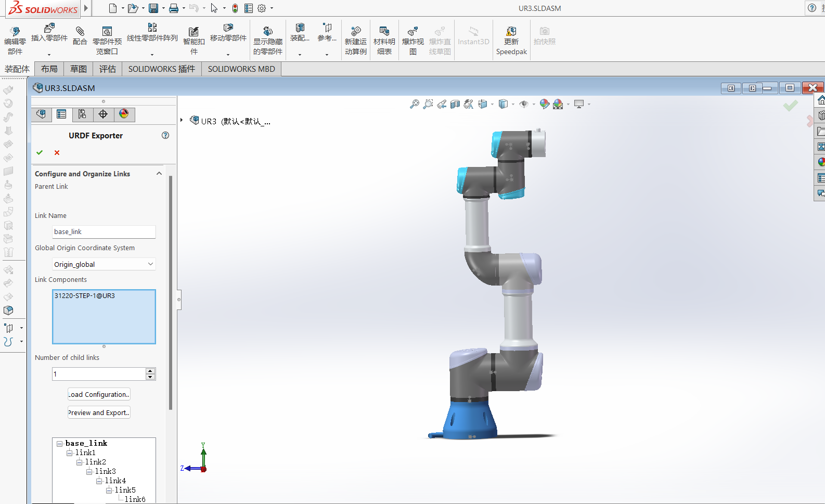Image resolution: width=825 pixels, height=504 pixels.
Task: Click Update Speedpak (更新 Speedpak) icon
Action: point(511,31)
